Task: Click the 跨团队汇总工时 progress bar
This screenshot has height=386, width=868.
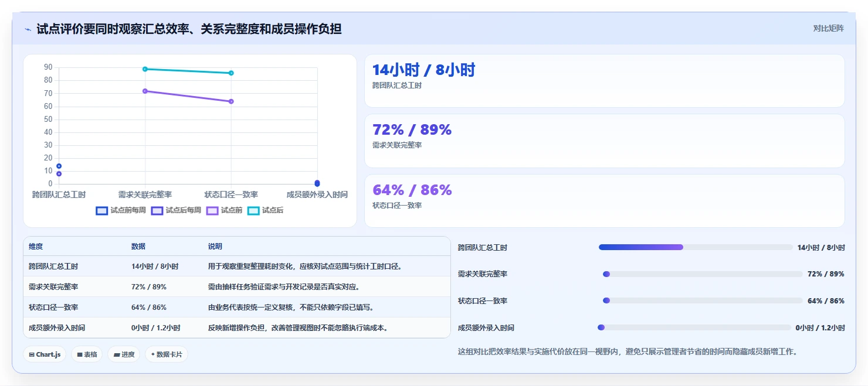Action: [696, 247]
